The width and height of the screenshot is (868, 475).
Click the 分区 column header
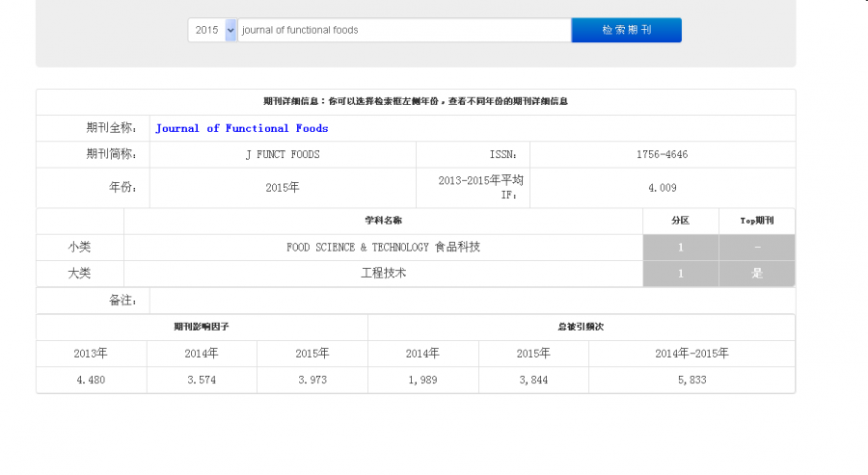[x=680, y=221]
